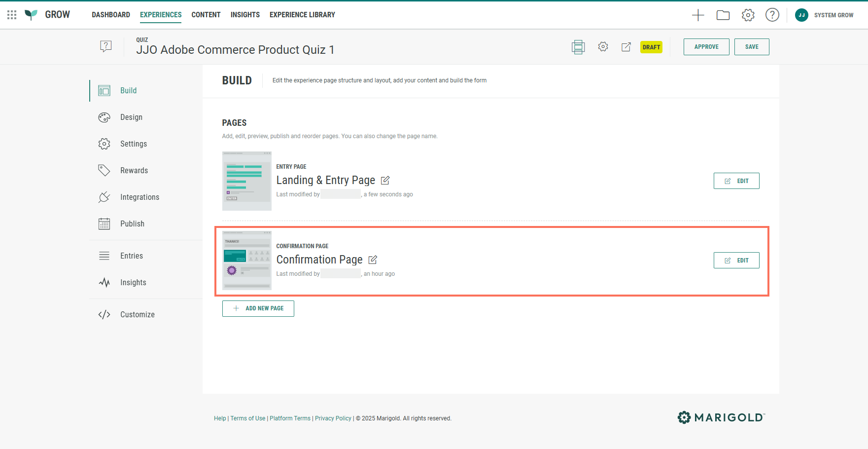
Task: Click the plus icon in top bar
Action: point(698,15)
